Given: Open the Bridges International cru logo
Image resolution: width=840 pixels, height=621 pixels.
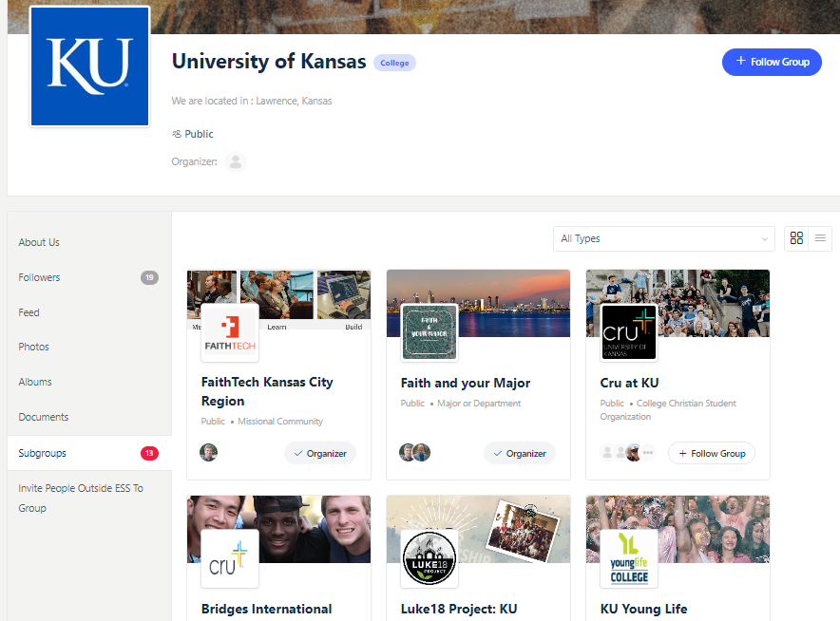Looking at the screenshot, I should tap(230, 559).
